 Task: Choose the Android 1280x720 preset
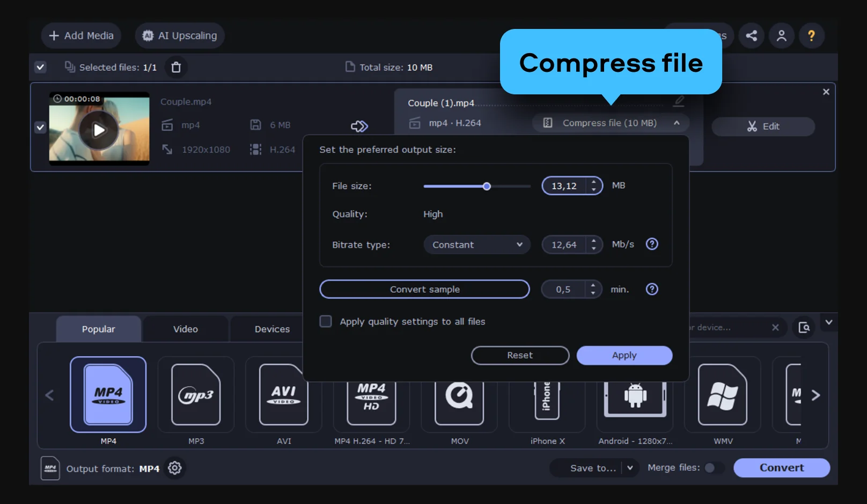[635, 402]
